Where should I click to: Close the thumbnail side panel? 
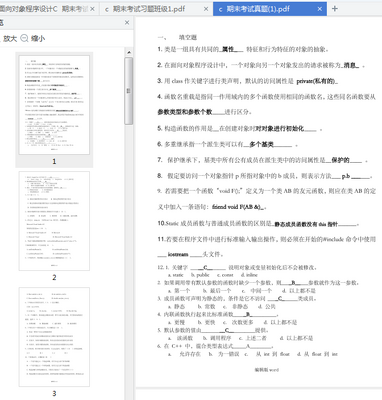[x=127, y=23]
